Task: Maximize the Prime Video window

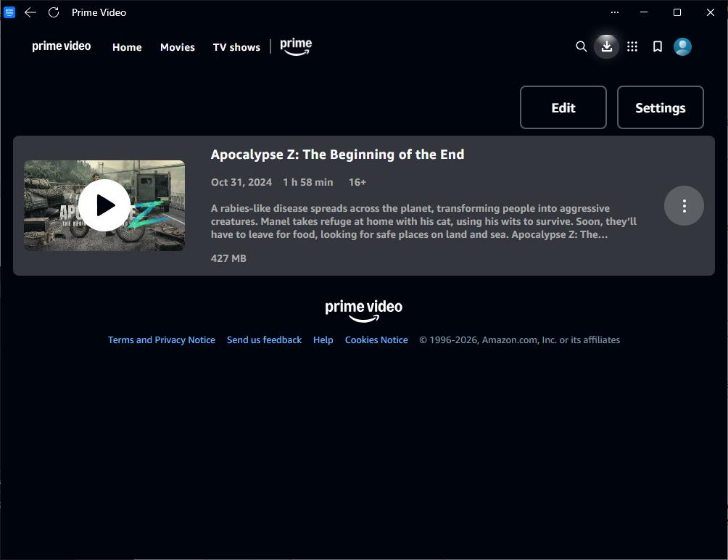Action: pos(677,12)
